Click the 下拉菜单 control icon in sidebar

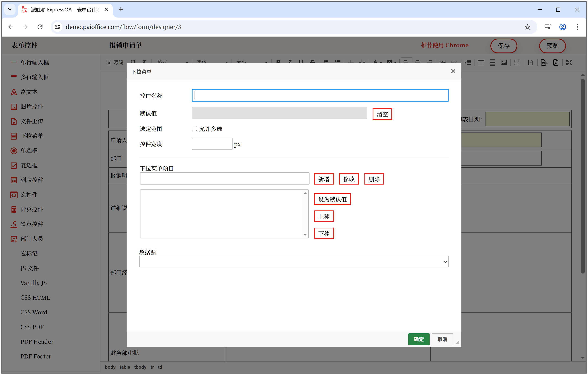click(x=14, y=136)
